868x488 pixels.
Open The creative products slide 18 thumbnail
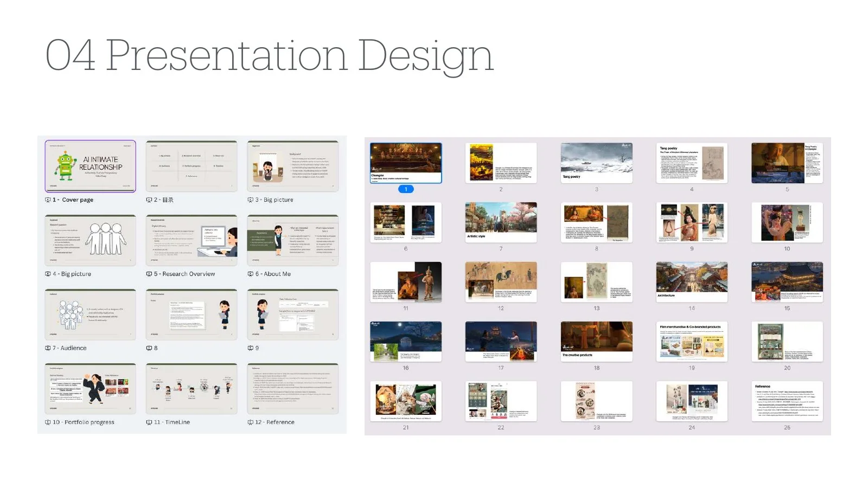click(x=597, y=342)
